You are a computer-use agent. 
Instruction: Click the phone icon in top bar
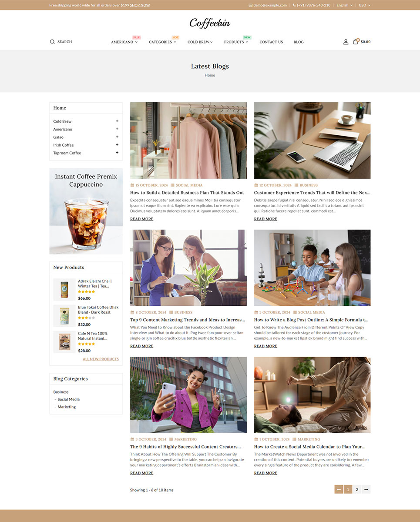[294, 5]
